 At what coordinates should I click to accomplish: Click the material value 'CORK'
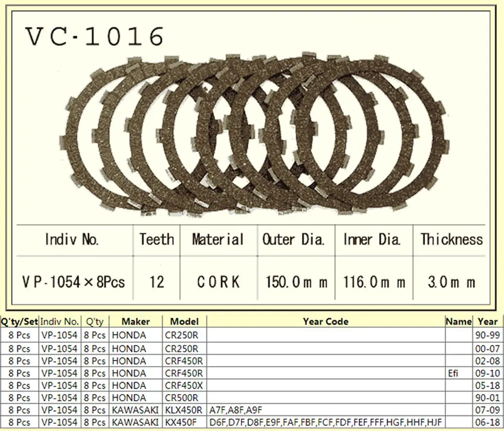(x=218, y=282)
